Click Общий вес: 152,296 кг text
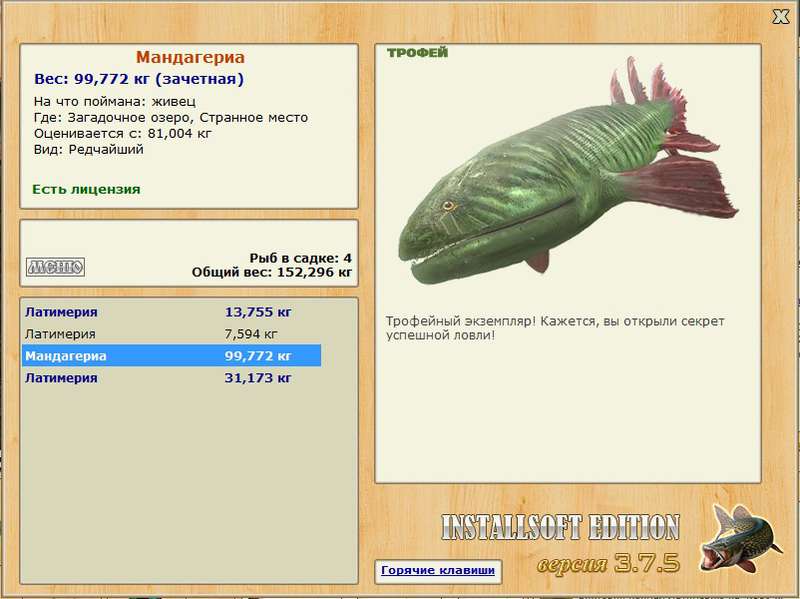The width and height of the screenshot is (800, 599). tap(272, 272)
